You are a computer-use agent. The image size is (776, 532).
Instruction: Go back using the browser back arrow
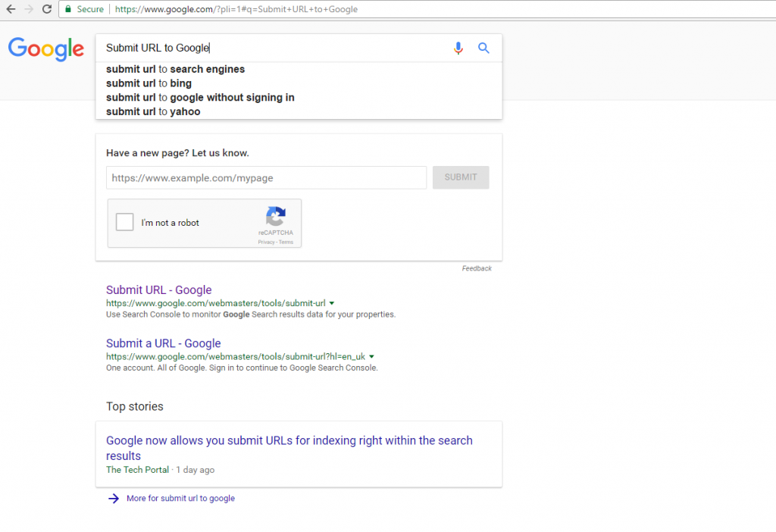coord(11,9)
